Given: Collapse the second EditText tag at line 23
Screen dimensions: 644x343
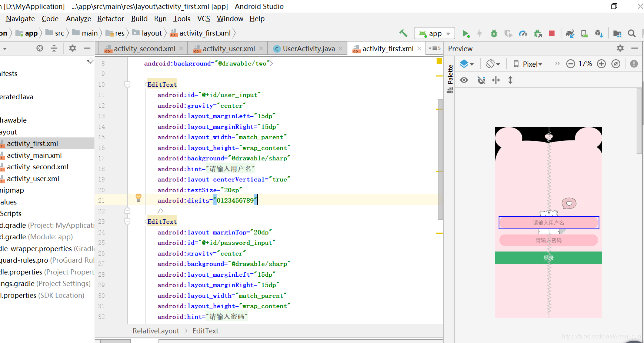Looking at the screenshot, I should (127, 222).
